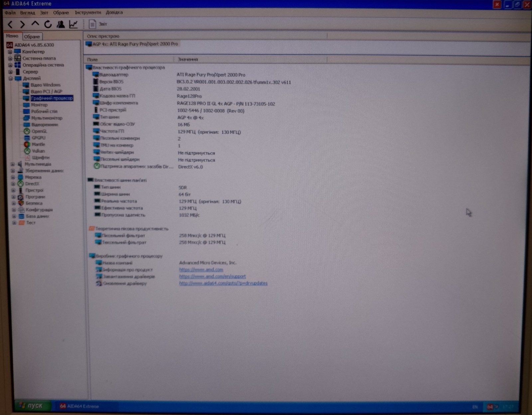Open the Вигляд menu
This screenshot has height=415, width=532.
(x=27, y=13)
